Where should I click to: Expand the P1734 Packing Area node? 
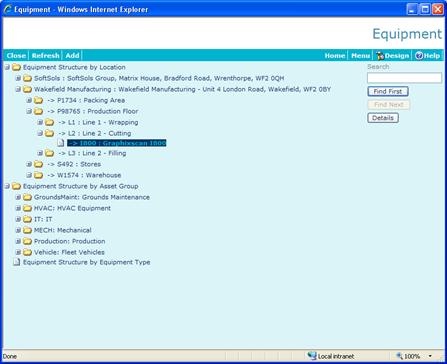29,100
